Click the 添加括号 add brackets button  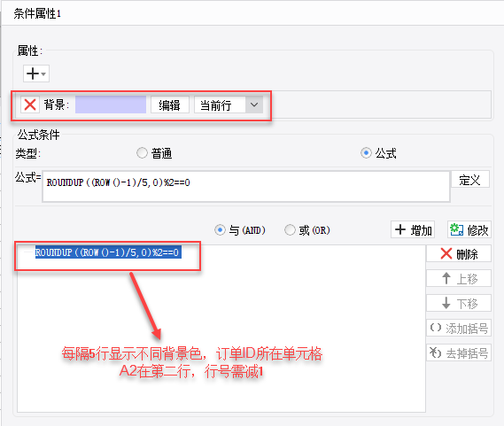click(x=459, y=328)
